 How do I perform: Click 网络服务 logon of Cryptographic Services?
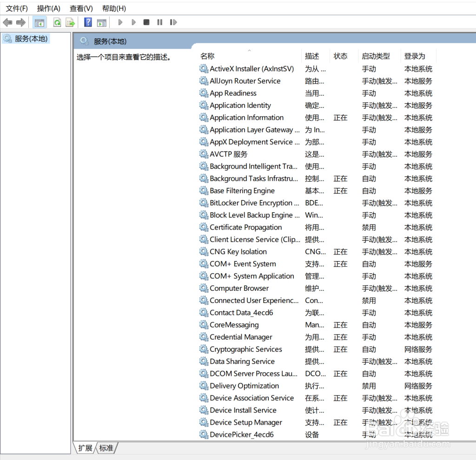point(418,349)
